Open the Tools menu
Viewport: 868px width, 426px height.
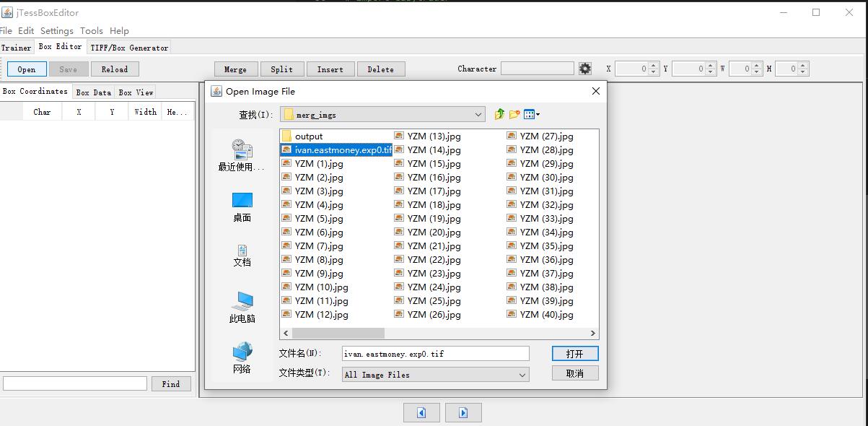91,31
